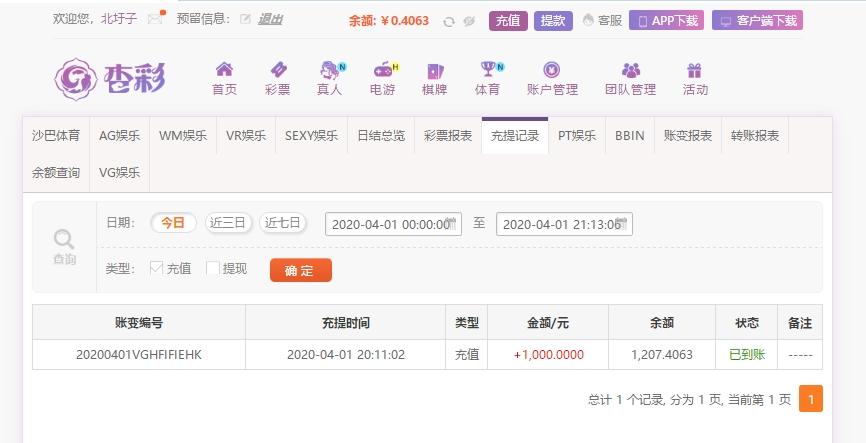Switch to the VR娱乐 tab
This screenshot has width=866, height=443.
click(x=246, y=136)
